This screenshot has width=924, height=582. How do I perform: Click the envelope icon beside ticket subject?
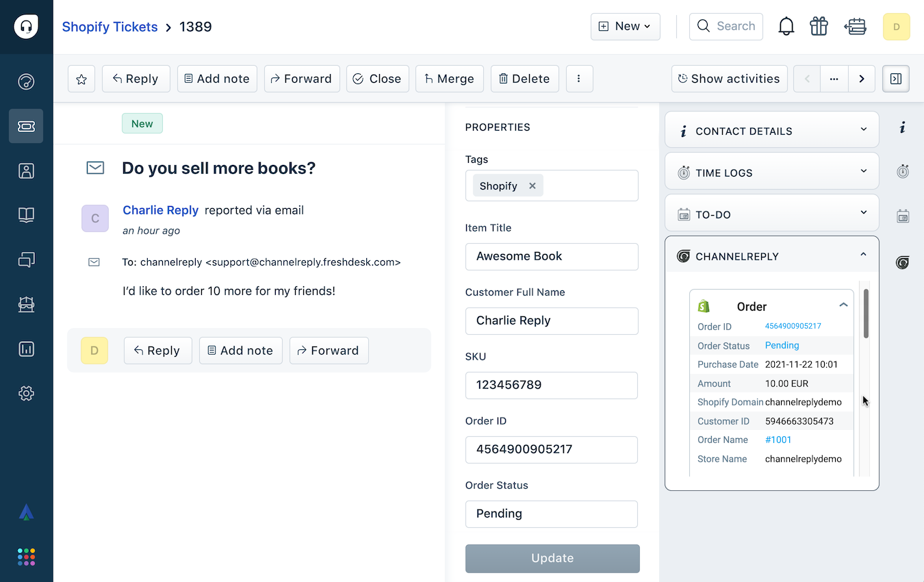click(95, 168)
